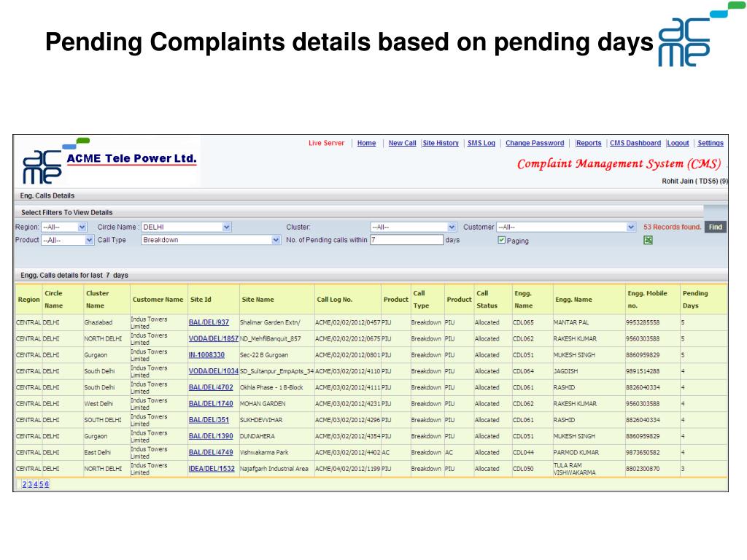Go to results page 5
The height and width of the screenshot is (560, 747).
[41, 484]
